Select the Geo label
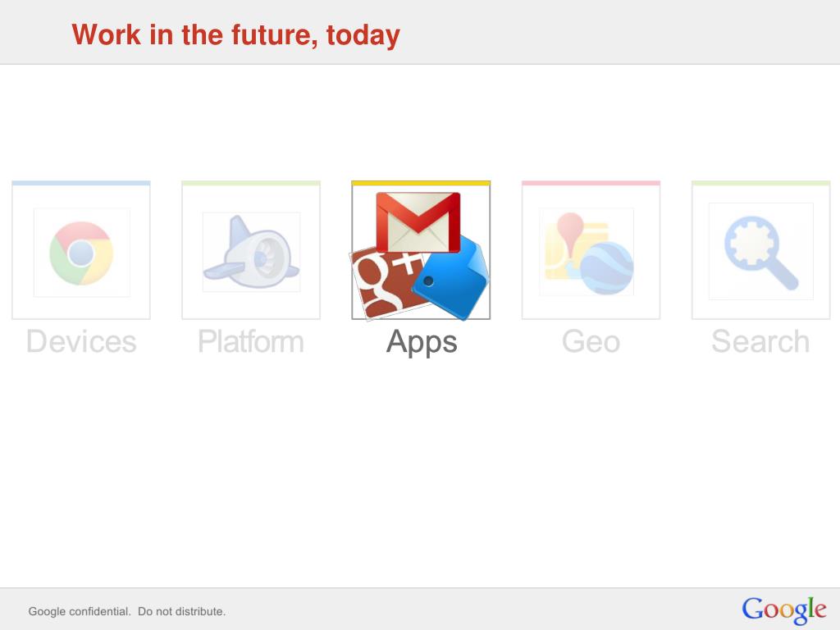This screenshot has width=840, height=630. (x=591, y=341)
